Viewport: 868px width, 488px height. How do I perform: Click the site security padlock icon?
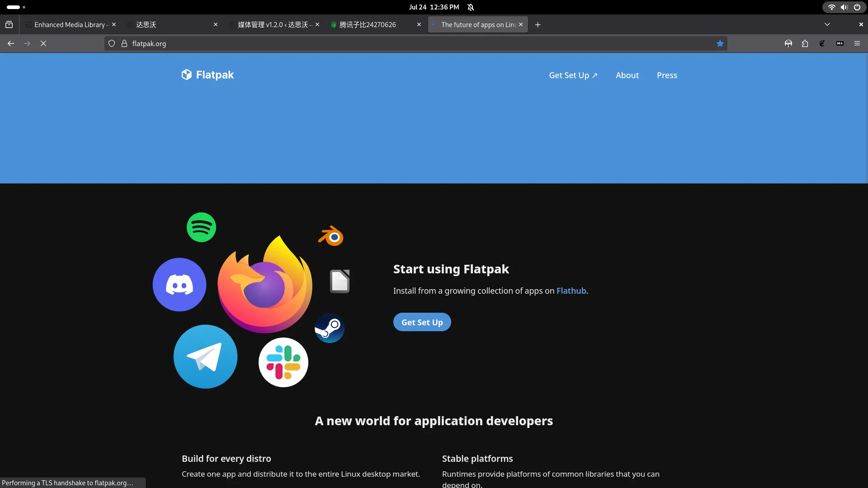click(x=124, y=43)
